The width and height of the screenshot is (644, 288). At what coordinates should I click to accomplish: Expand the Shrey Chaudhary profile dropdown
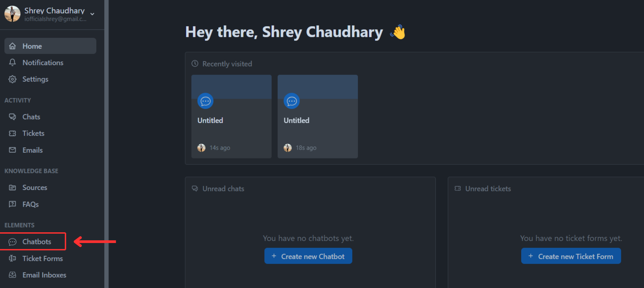click(x=92, y=14)
